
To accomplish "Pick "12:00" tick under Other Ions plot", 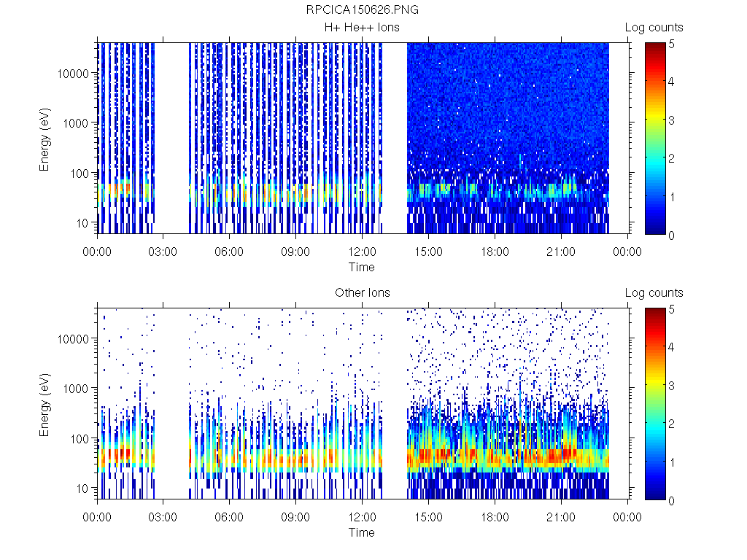I will click(362, 517).
